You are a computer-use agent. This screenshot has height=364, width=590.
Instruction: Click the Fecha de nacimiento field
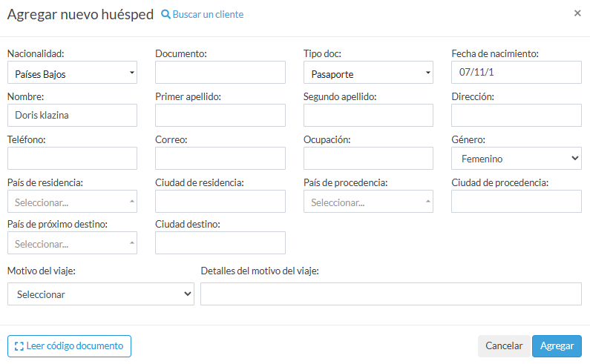click(516, 73)
